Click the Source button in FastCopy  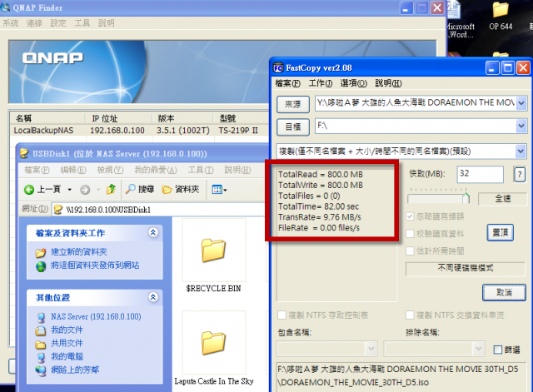point(292,104)
